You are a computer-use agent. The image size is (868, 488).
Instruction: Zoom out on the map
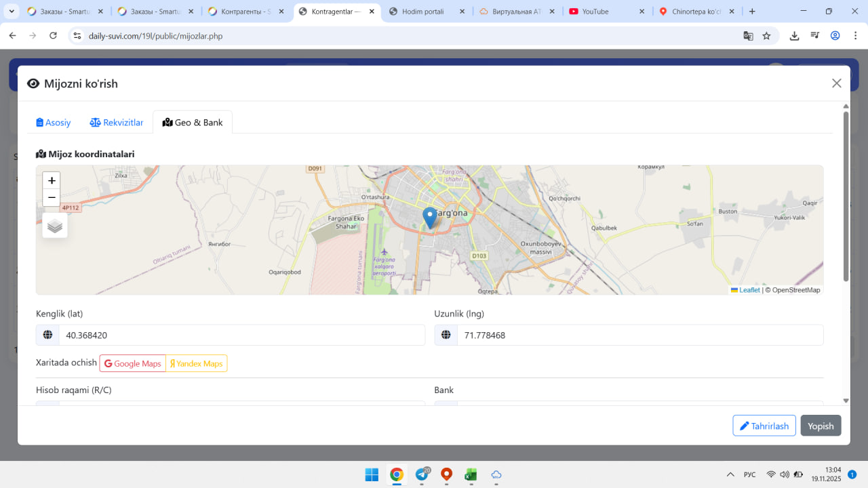(x=52, y=198)
